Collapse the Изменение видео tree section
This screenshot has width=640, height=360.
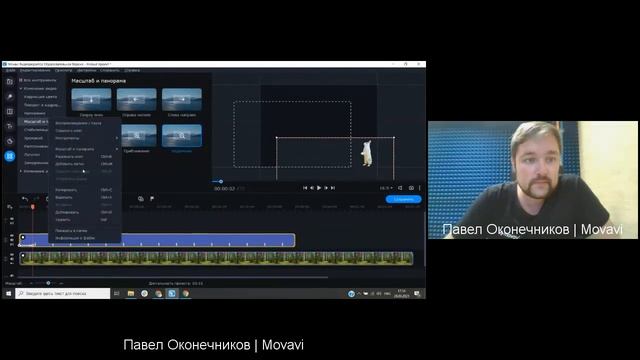pyautogui.click(x=21, y=89)
